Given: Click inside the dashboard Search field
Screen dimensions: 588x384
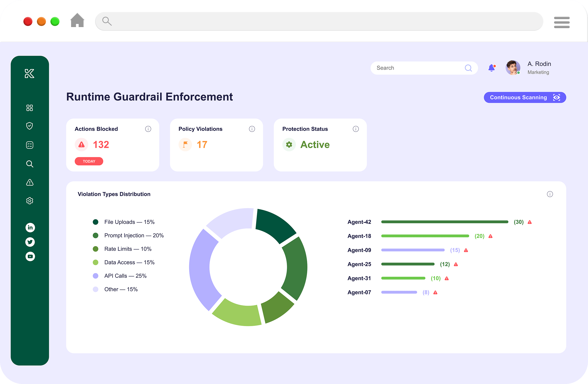Looking at the screenshot, I should (x=418, y=68).
